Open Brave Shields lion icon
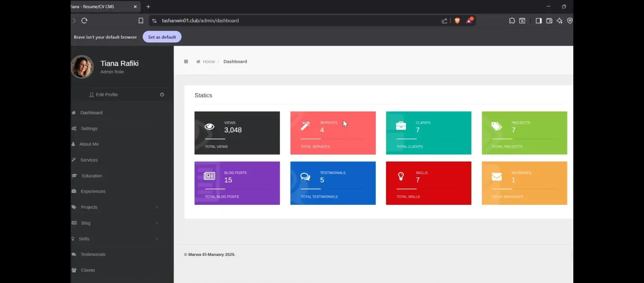This screenshot has width=644, height=283. pyautogui.click(x=457, y=21)
